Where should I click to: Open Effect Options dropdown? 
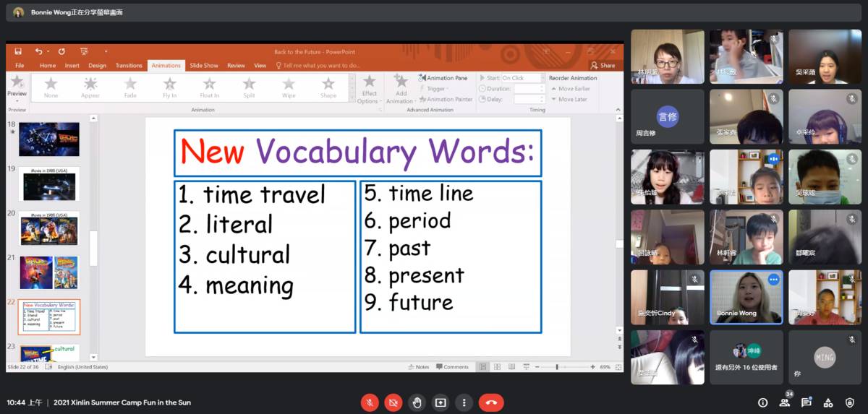369,90
